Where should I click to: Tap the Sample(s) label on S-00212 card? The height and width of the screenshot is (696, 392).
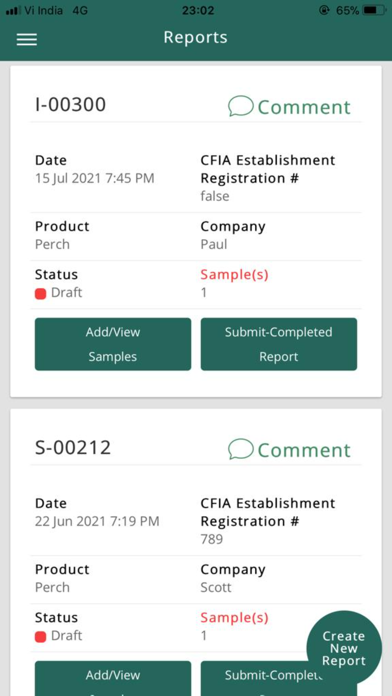point(234,617)
